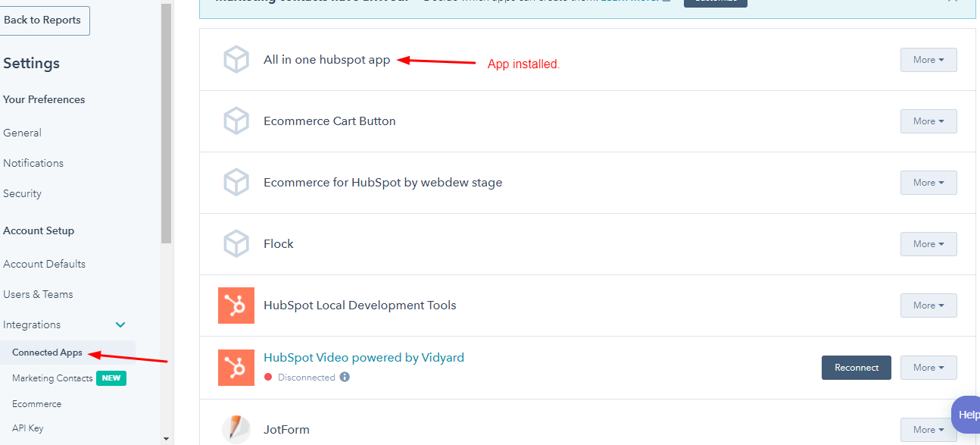Click the sidebar scroll down arrow
This screenshot has width=980, height=445.
pos(167,439)
